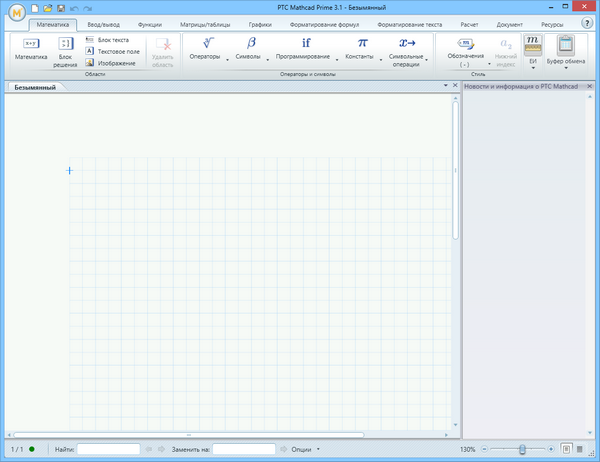Image resolution: width=600 pixels, height=462 pixels.
Task: Switch to page view mode in status bar
Action: click(x=566, y=449)
